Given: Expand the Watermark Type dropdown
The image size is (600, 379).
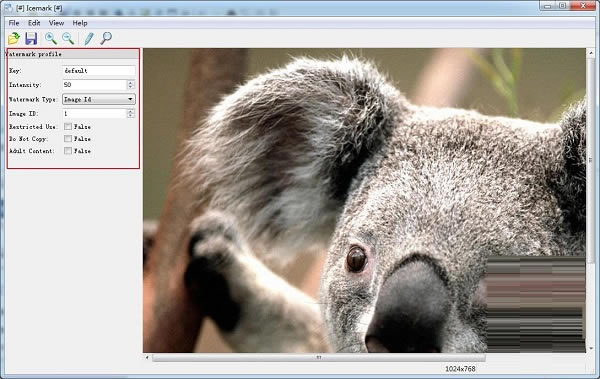Looking at the screenshot, I should point(99,99).
